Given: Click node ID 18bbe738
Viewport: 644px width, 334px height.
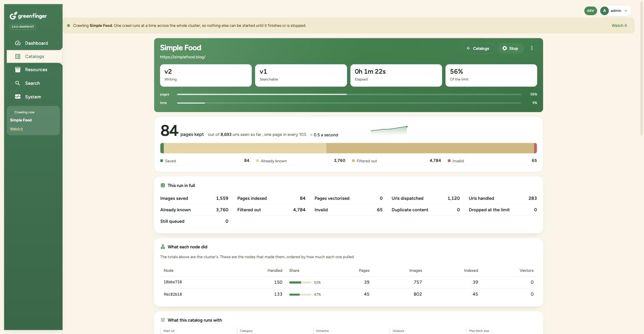Looking at the screenshot, I should tap(172, 282).
